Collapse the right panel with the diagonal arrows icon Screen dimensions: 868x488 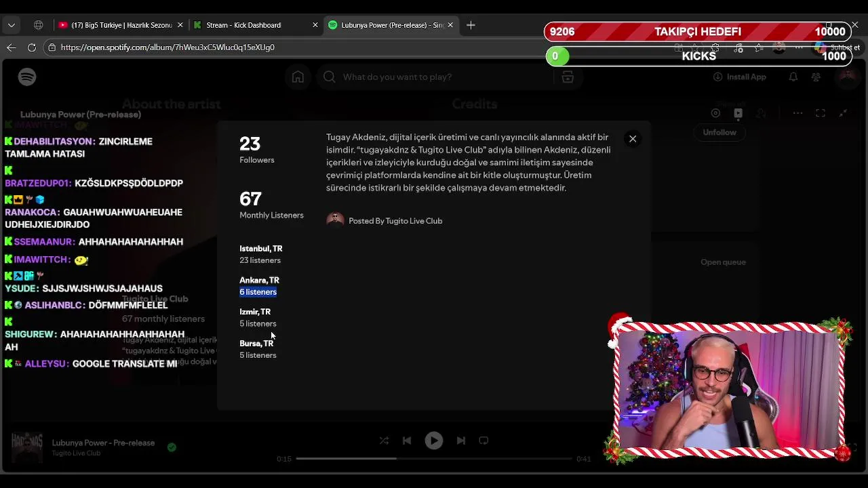pos(843,113)
